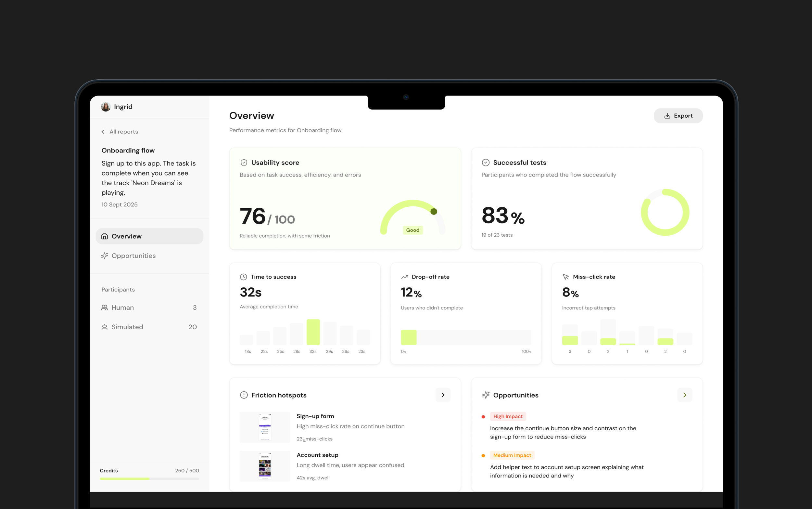812x509 pixels.
Task: Expand Friction hotspots with chevron arrow
Action: (443, 395)
